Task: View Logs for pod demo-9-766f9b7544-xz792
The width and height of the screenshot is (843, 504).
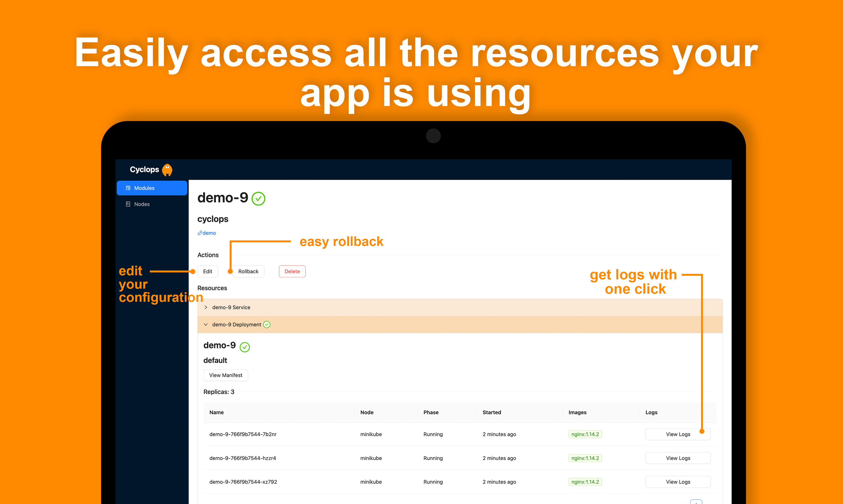Action: [678, 482]
